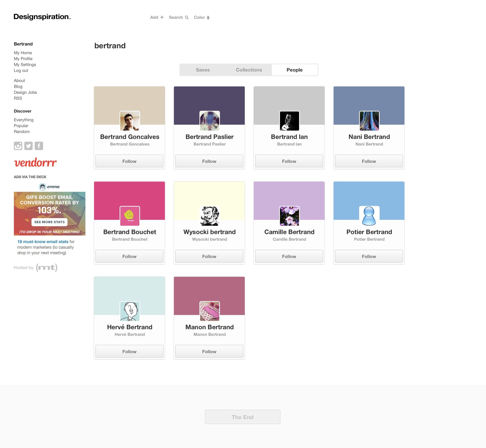The height and width of the screenshot is (448, 486).
Task: Open the Hervé Bertrand name heading
Action: 130,327
